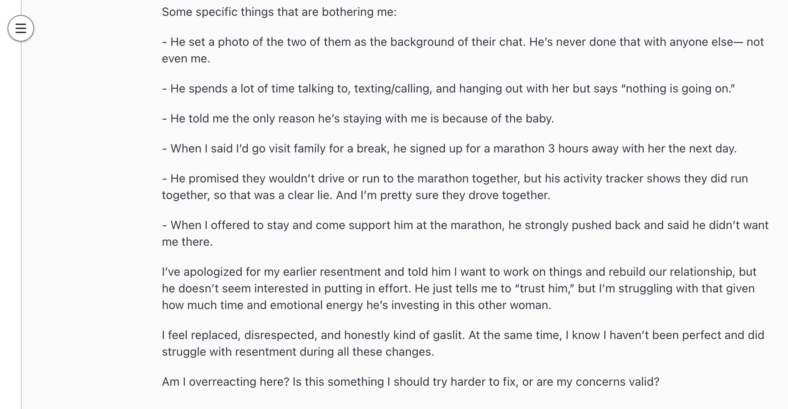The height and width of the screenshot is (409, 788).
Task: Click the paragraph starting "I feel replaced, disrespected"
Action: coord(463,344)
